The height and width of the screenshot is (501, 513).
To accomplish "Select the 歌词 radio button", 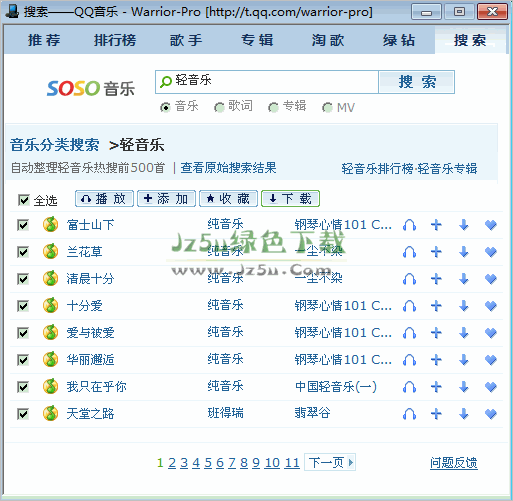I will coord(219,107).
